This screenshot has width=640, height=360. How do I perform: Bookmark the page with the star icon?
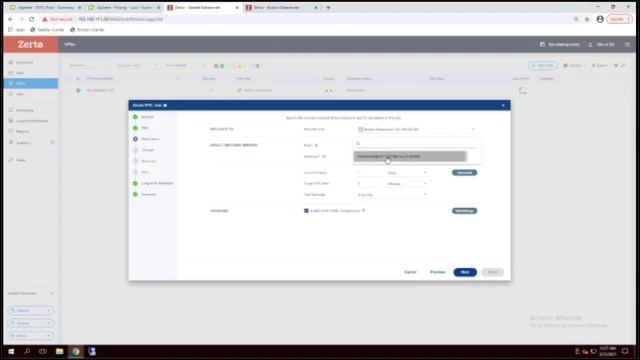coord(587,19)
